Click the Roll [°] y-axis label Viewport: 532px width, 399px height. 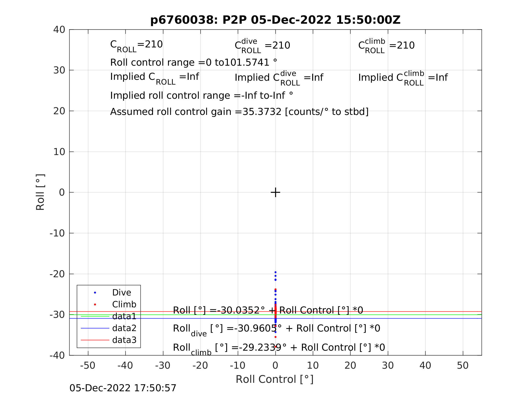40,192
